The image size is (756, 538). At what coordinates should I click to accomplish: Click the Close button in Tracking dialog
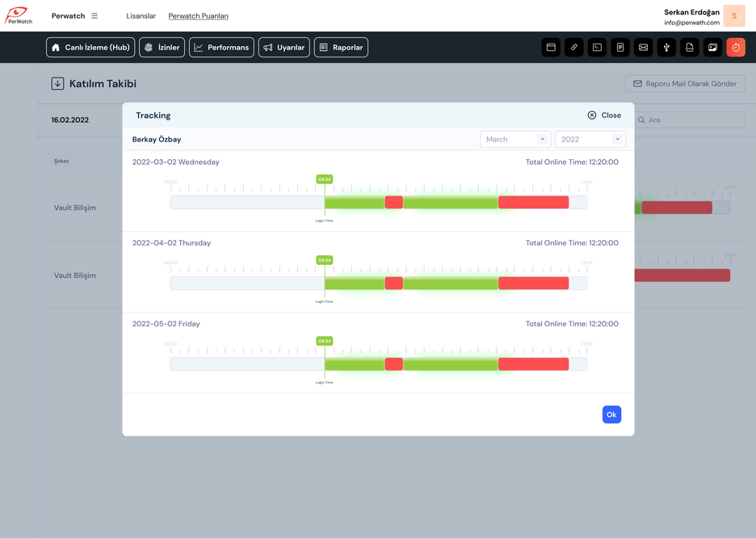click(x=604, y=116)
